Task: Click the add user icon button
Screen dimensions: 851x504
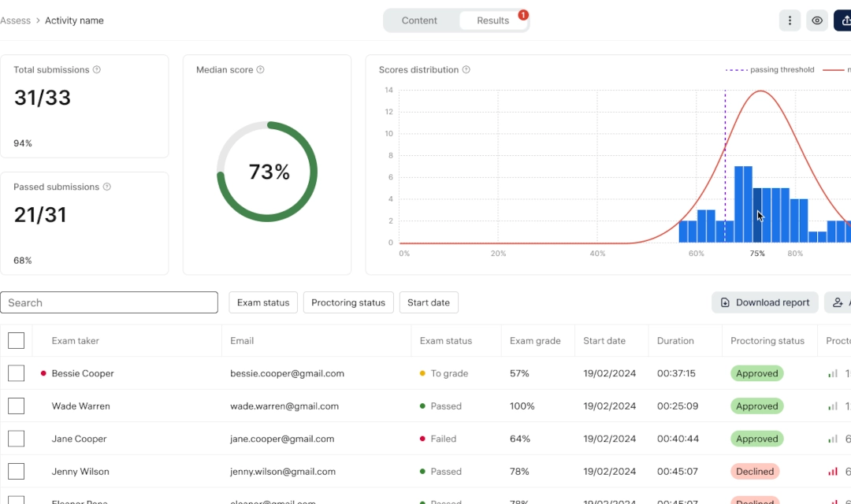Action: coord(838,302)
